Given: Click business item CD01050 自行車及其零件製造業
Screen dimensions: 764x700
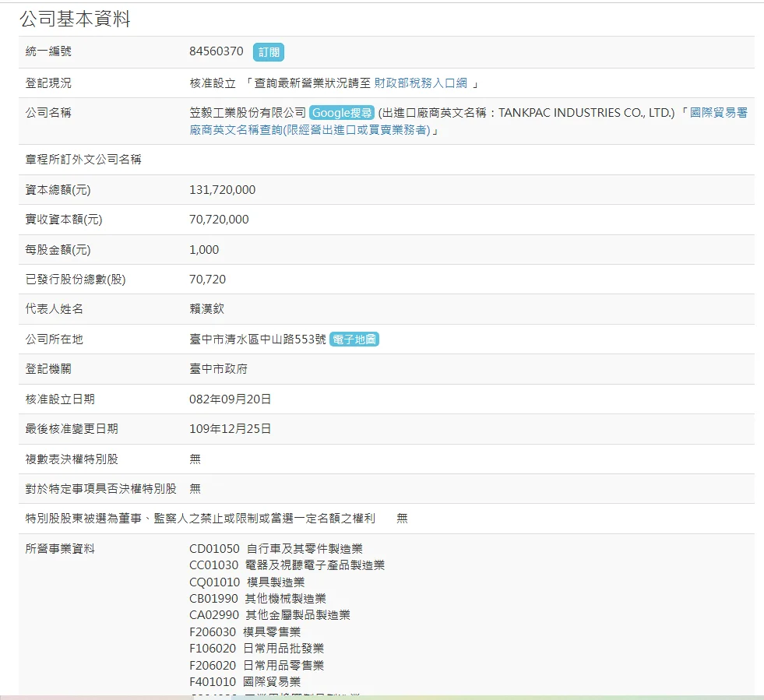Looking at the screenshot, I should click(x=276, y=549).
